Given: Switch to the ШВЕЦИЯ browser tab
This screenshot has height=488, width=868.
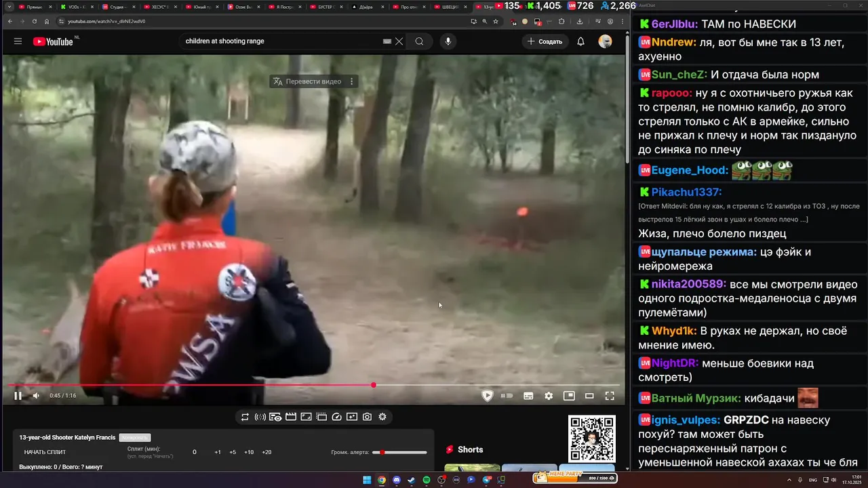Looking at the screenshot, I should tap(450, 6).
